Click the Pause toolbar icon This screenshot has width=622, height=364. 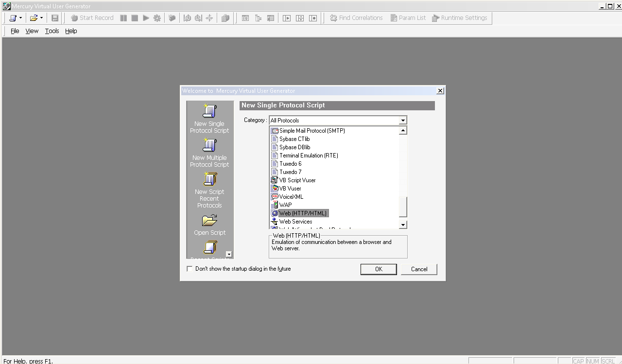click(123, 18)
